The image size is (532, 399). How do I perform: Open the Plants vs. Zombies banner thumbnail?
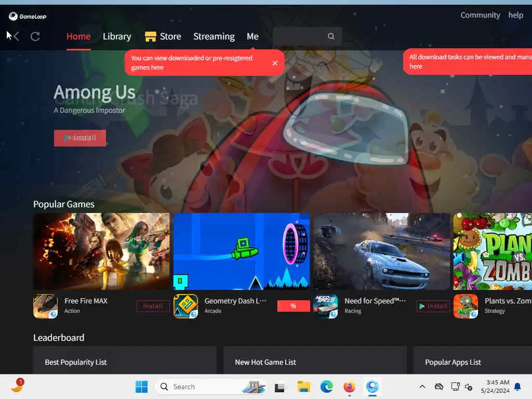tap(493, 251)
